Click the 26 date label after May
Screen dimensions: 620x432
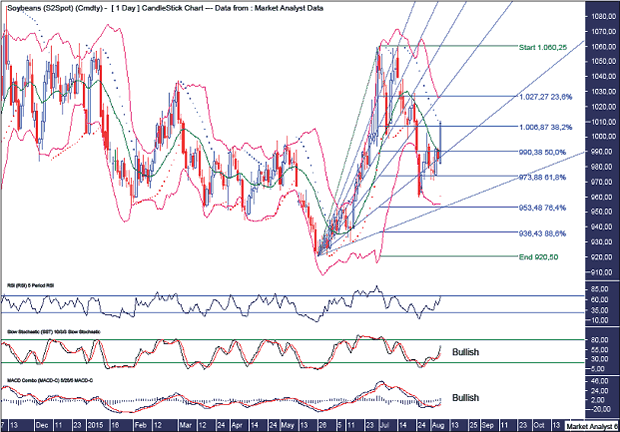323,426
